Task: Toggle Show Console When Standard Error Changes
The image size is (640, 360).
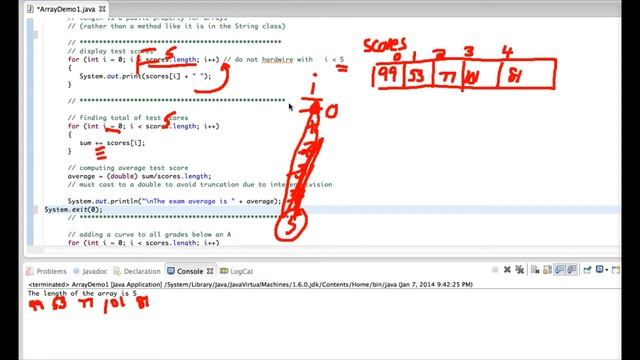Action: [x=572, y=270]
